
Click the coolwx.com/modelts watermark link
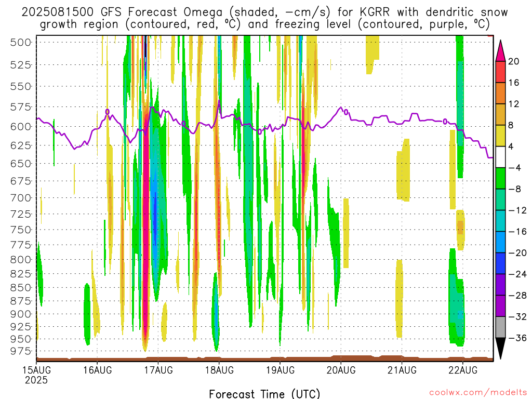(x=478, y=393)
